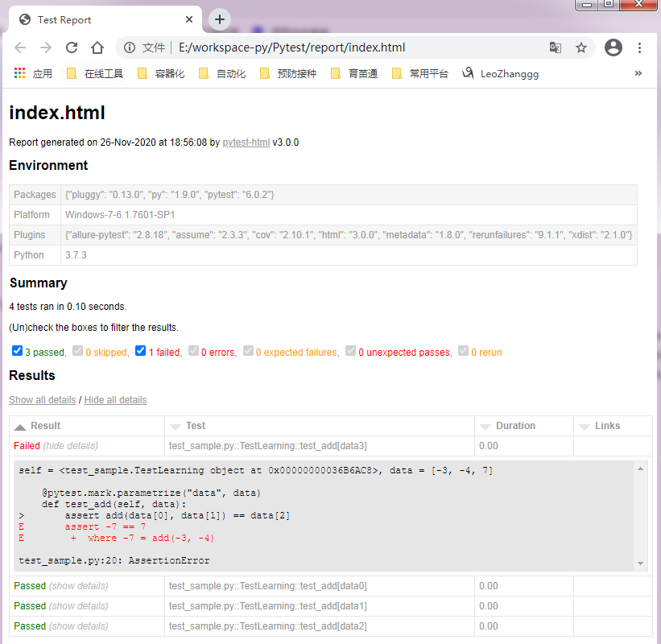Uncheck the 3 passed filter
Screen dimensions: 661x644
tap(17, 351)
